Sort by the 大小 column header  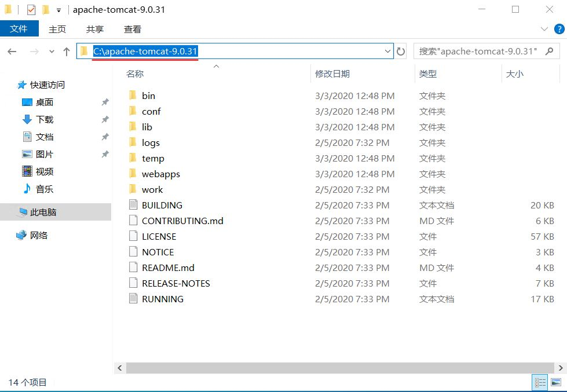[x=514, y=74]
